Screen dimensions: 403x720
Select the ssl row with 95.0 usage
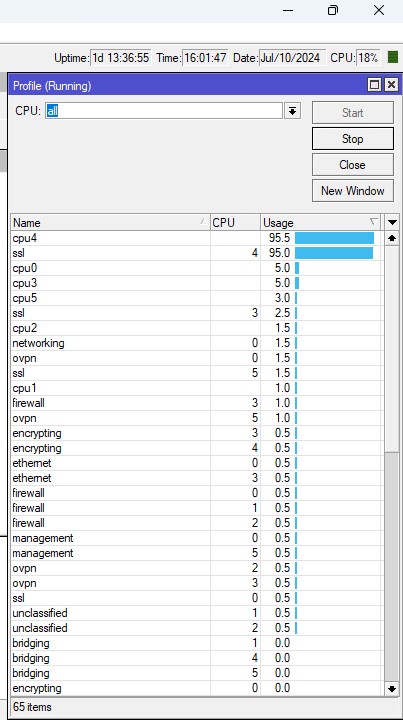tap(196, 253)
